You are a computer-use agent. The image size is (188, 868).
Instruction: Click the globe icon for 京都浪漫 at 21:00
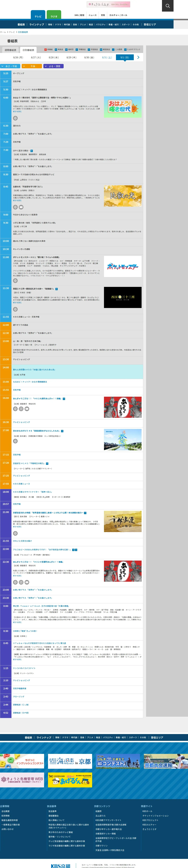pyautogui.click(x=15, y=533)
